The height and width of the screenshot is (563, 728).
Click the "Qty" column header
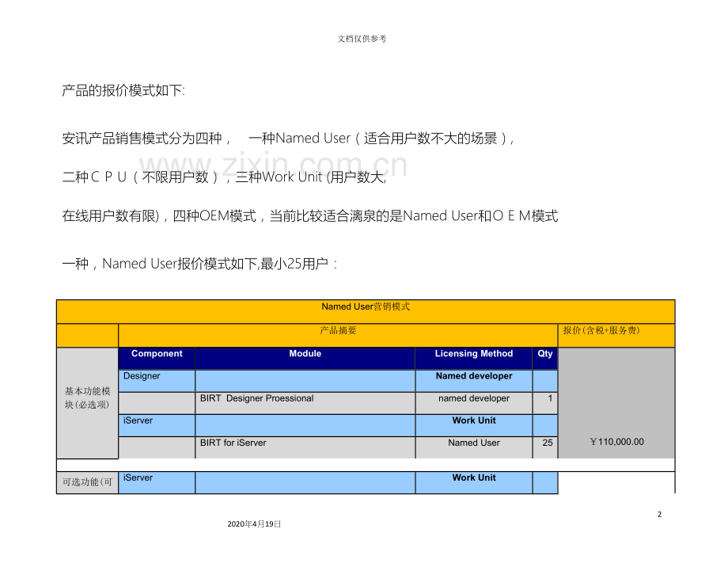(x=545, y=354)
